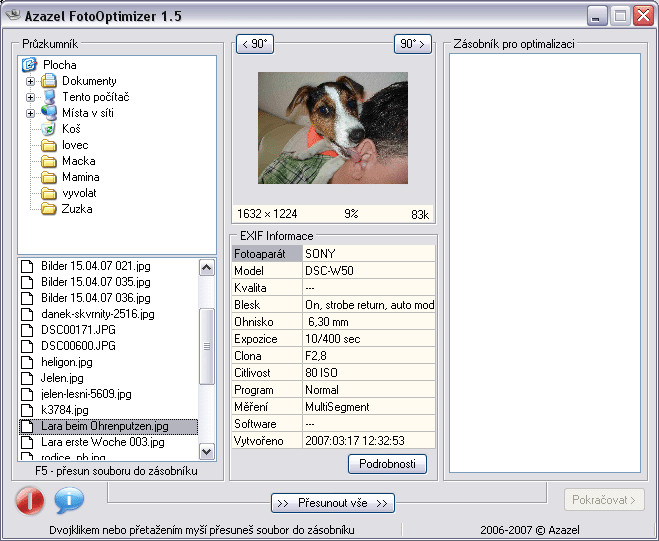This screenshot has height=541, width=659.
Task: Click the Mamina folder icon
Action: coord(49,177)
